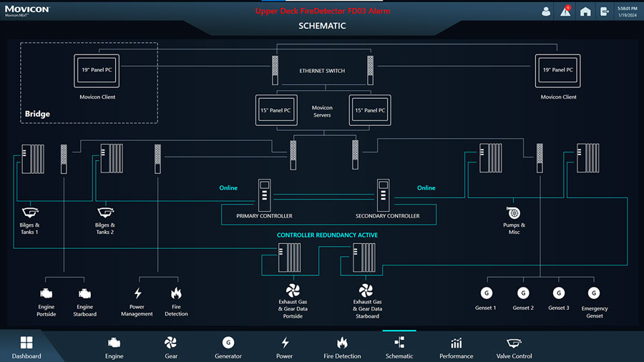Click the Movicon Servers label
Viewport: 644px width, 362px height.
pyautogui.click(x=322, y=111)
